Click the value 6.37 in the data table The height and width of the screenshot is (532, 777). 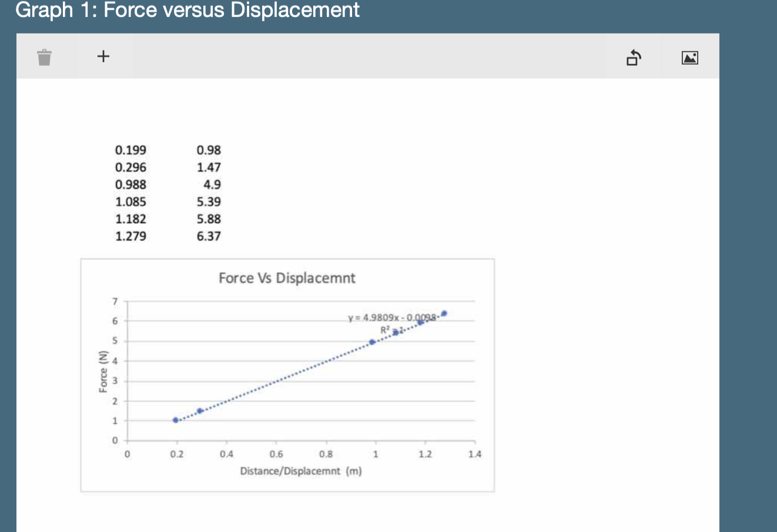pos(209,236)
